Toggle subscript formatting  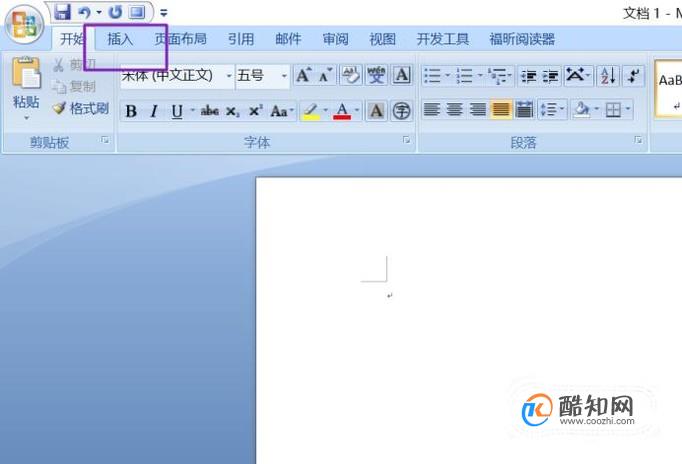point(232,111)
